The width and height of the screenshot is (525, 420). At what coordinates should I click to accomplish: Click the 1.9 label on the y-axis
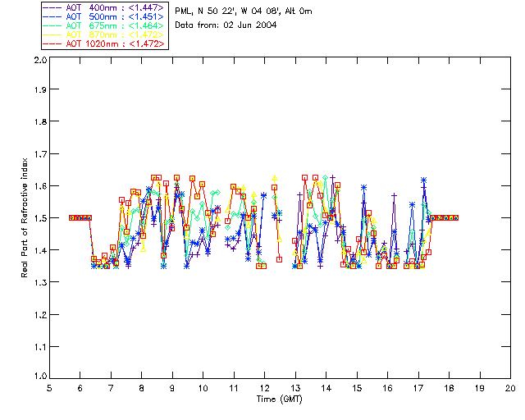[40, 89]
